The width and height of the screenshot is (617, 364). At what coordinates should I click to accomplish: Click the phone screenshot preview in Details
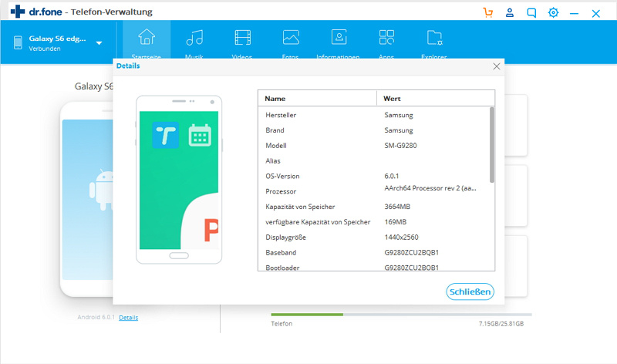pos(179,180)
